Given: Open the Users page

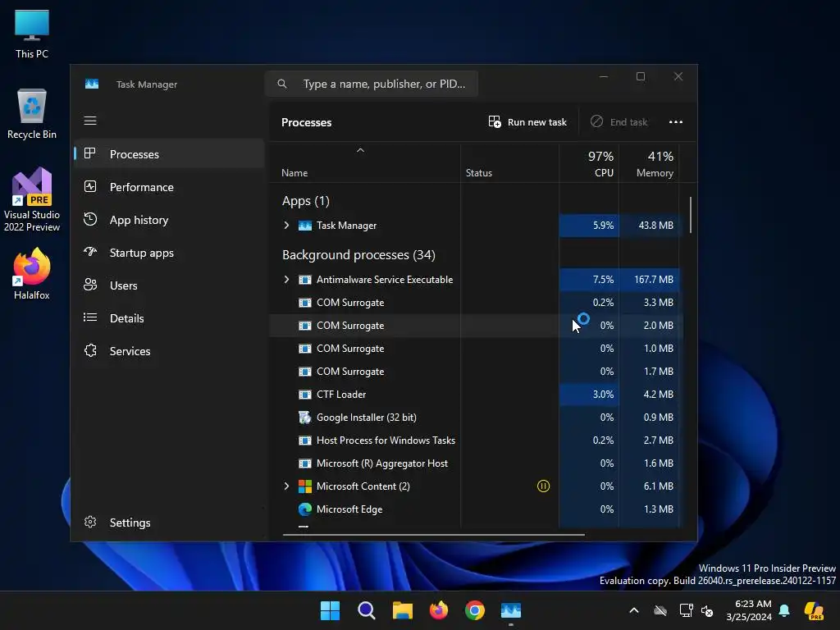Looking at the screenshot, I should point(169,285).
